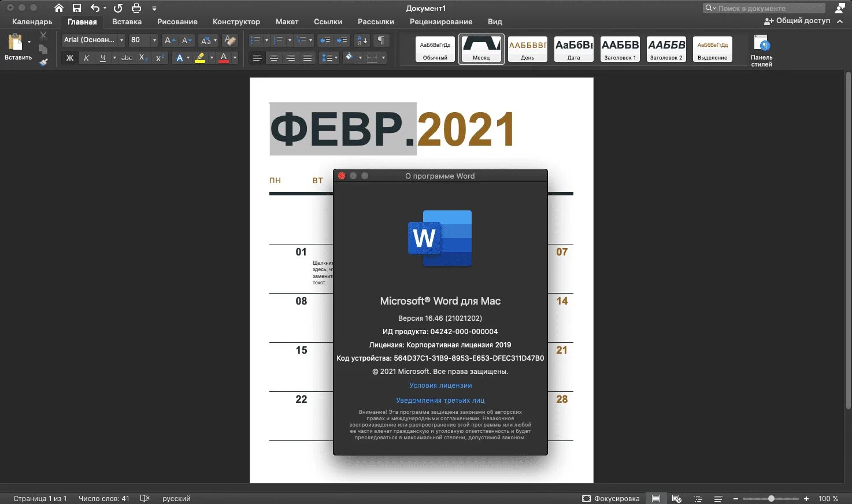Toggle underline with the Ч button
Screen dimensions: 852x504
pos(102,58)
